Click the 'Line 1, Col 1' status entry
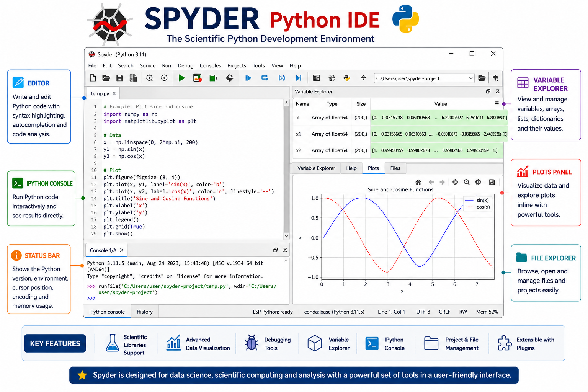This screenshot has width=588, height=392. point(391,312)
